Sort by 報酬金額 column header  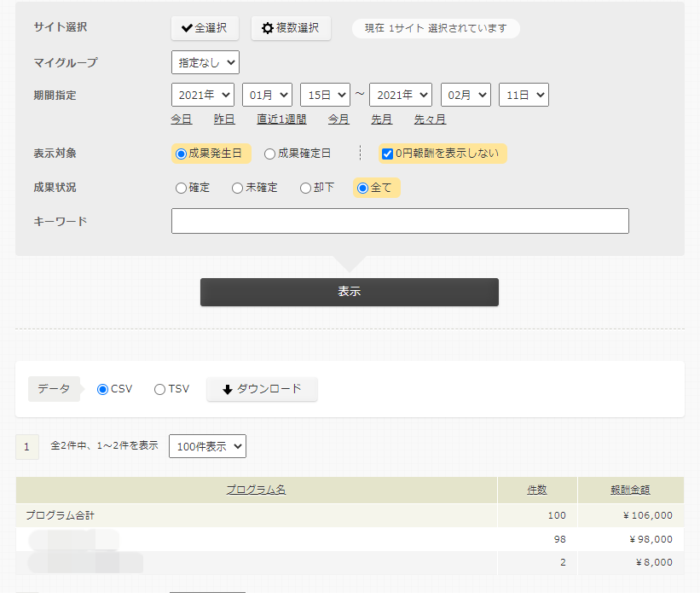pos(630,490)
